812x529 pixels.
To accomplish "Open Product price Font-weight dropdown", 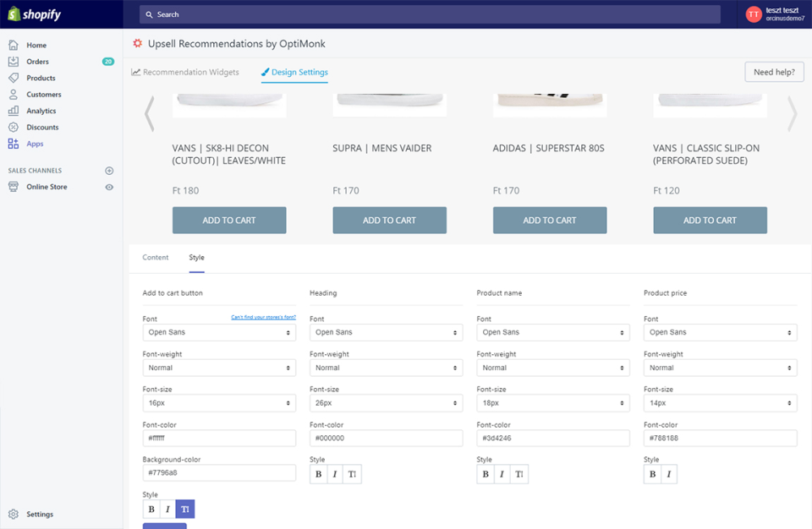I will tap(721, 368).
